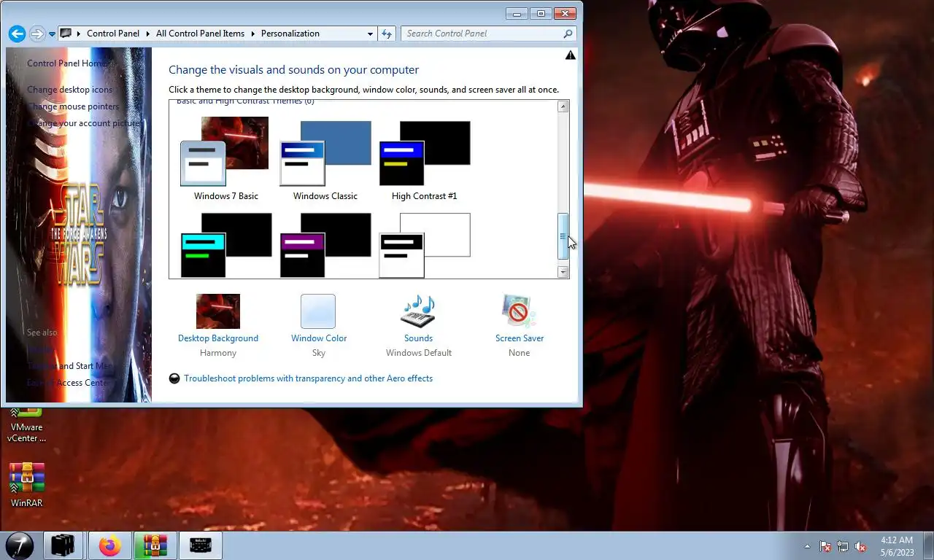
Task: Open Troubleshoot problems with transparency link
Action: [x=308, y=378]
